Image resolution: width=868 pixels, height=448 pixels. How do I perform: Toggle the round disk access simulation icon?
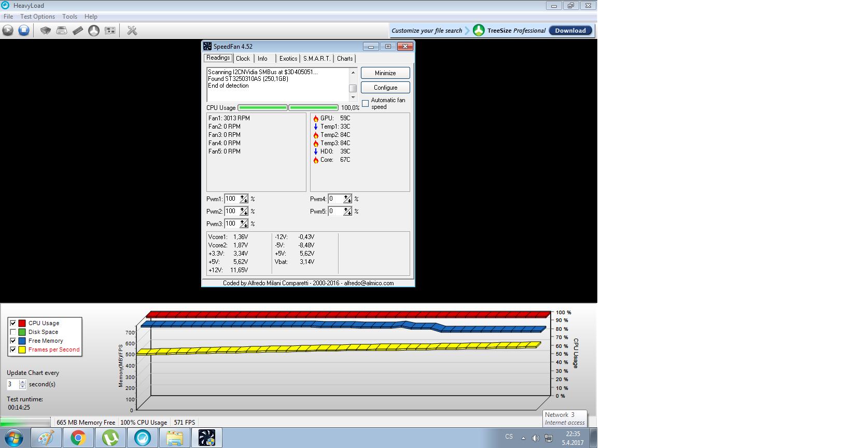pos(94,31)
